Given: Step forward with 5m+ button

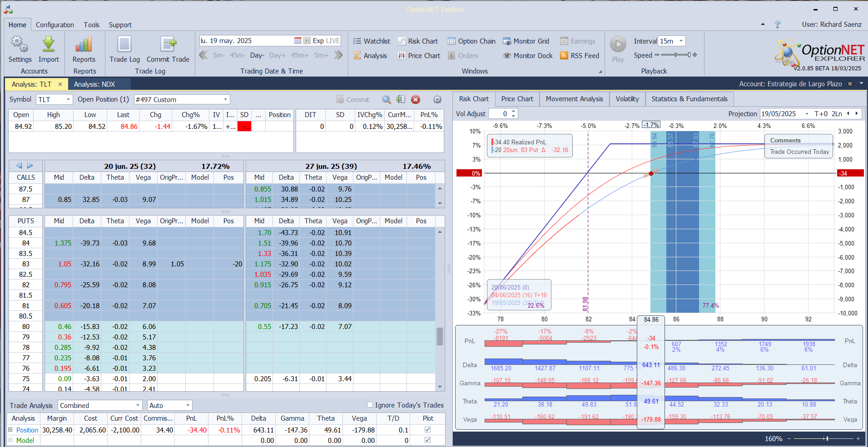Looking at the screenshot, I should pos(321,55).
